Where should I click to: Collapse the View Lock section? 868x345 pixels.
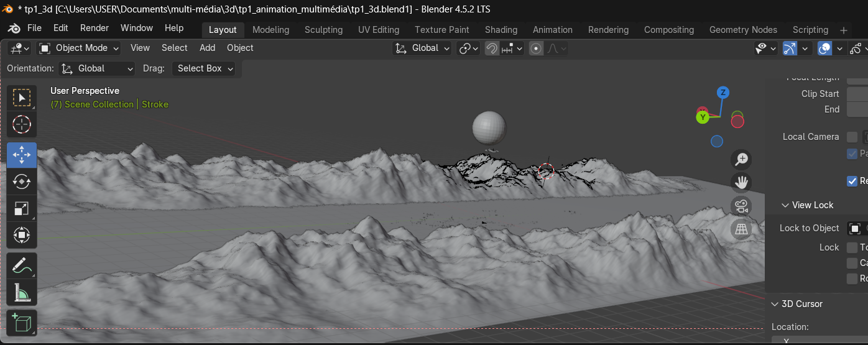785,205
